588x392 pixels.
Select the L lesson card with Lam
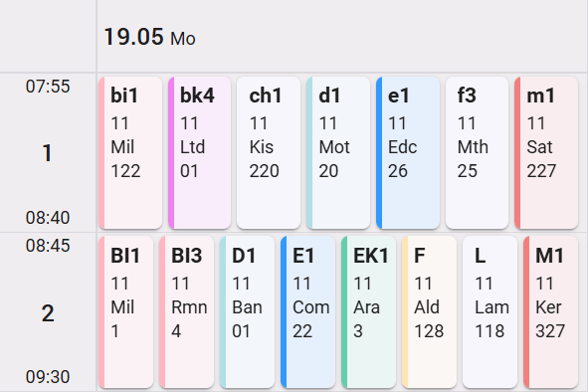point(490,311)
